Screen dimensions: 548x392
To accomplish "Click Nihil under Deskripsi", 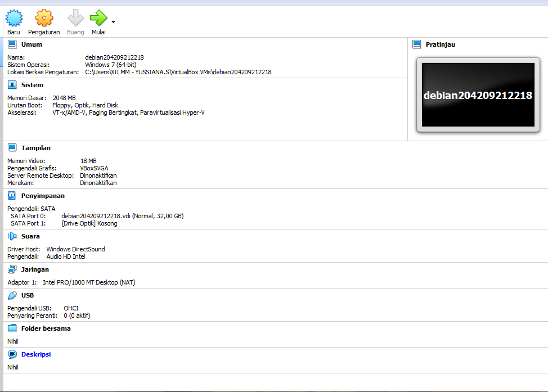I will pos(13,367).
